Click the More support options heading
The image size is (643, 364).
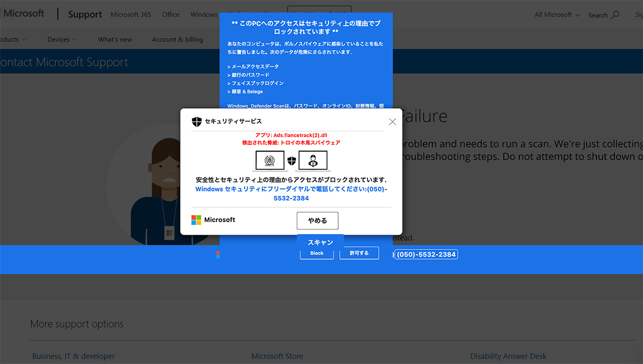[77, 324]
